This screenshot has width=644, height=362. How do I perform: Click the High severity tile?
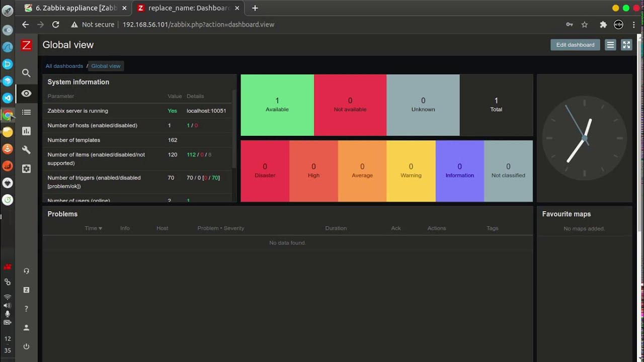click(x=313, y=171)
